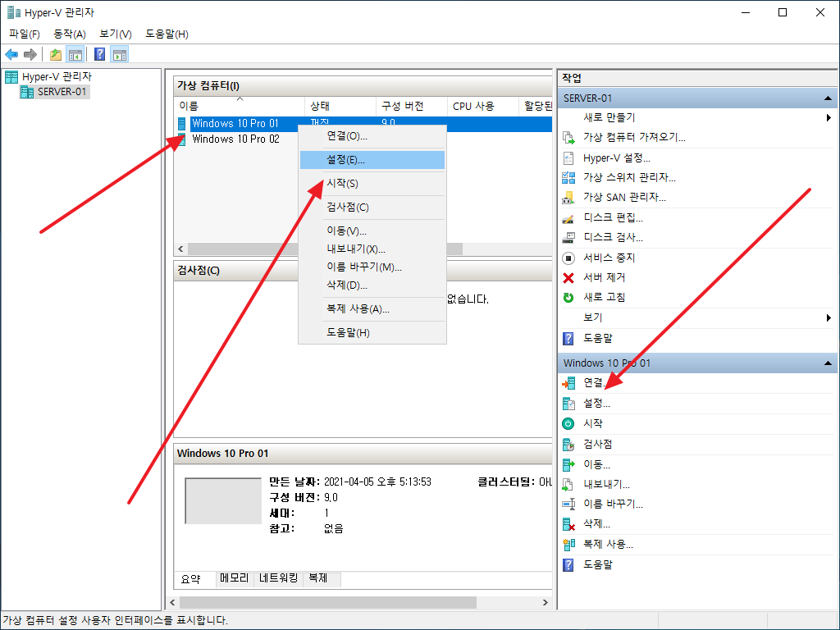Switch to the 메모리 tab
The height and width of the screenshot is (630, 840).
tap(235, 578)
